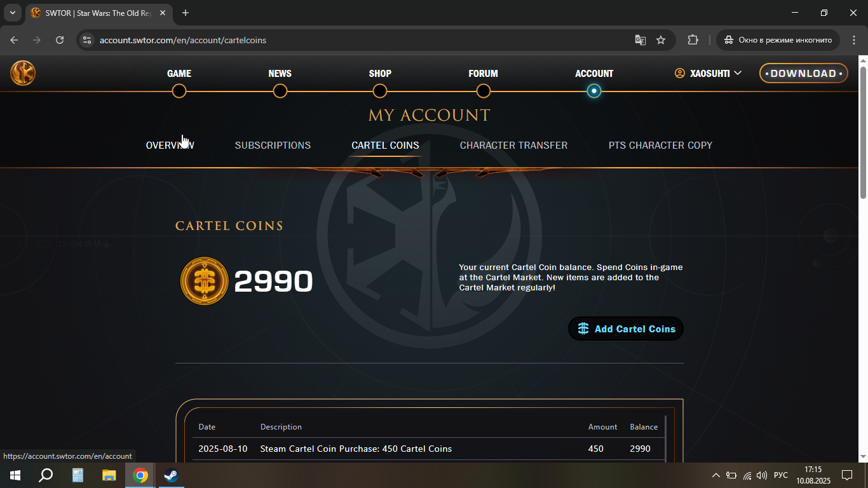This screenshot has height=488, width=868.
Task: Open the SHOP navigation menu
Action: [x=380, y=74]
